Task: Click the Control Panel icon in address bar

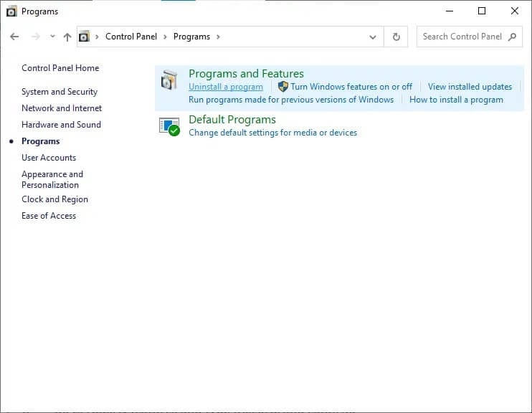Action: point(84,37)
